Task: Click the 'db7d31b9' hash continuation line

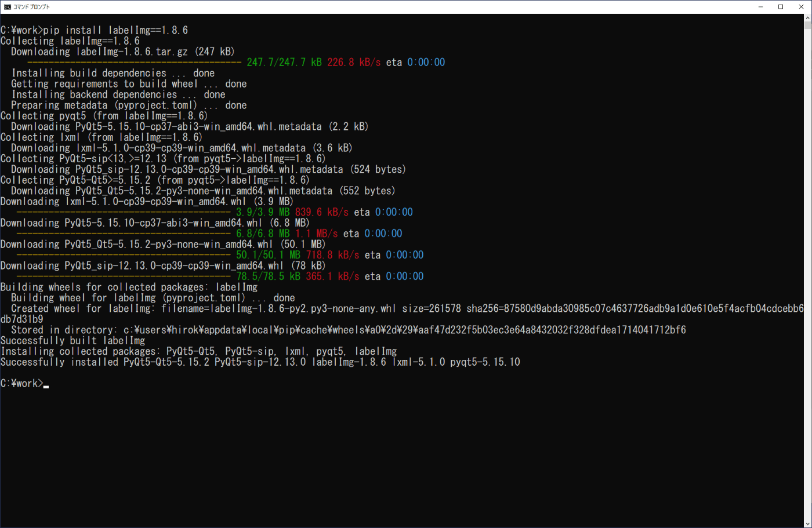Action: tap(22, 319)
